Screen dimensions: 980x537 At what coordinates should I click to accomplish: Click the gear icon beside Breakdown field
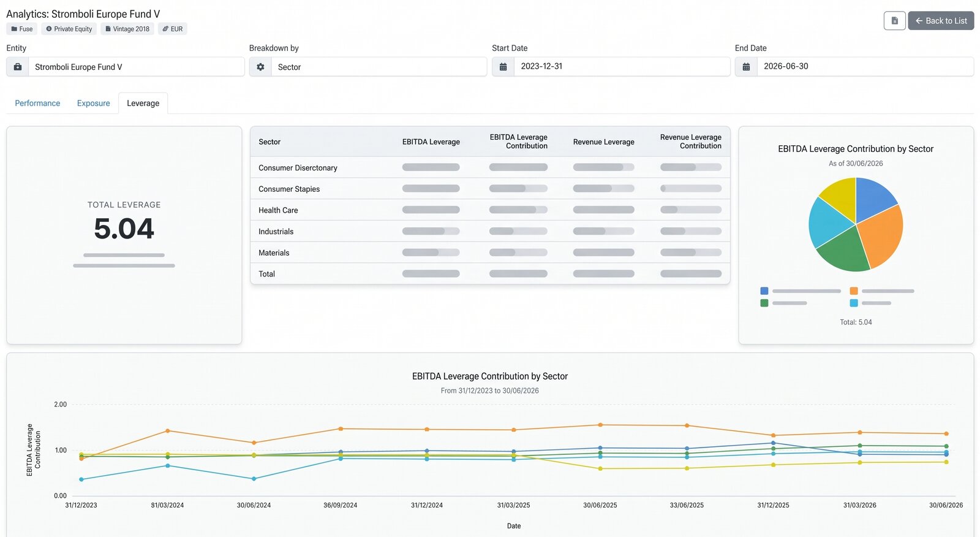tap(260, 67)
